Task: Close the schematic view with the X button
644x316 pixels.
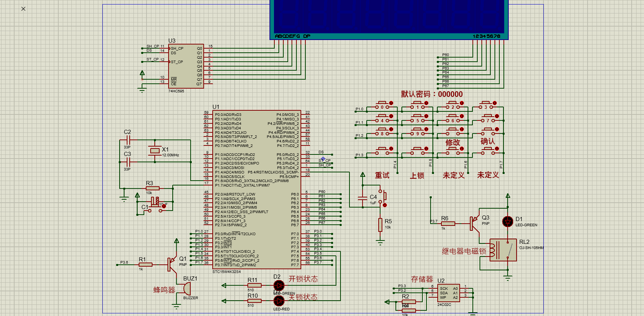Action: (x=24, y=9)
